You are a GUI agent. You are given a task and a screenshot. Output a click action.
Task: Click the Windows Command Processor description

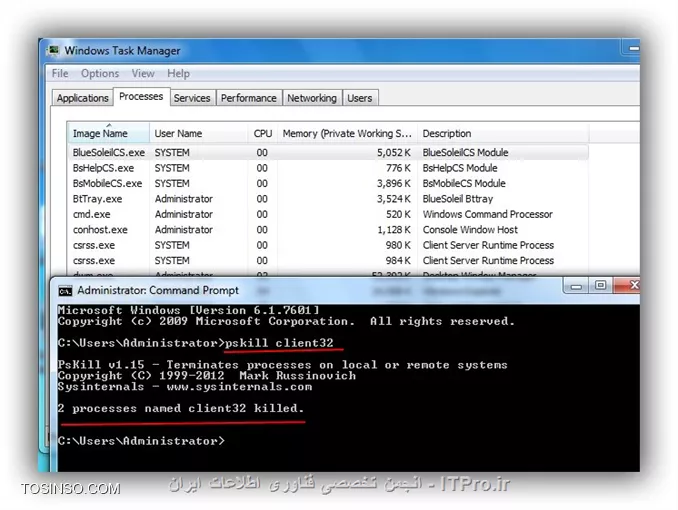click(x=487, y=214)
